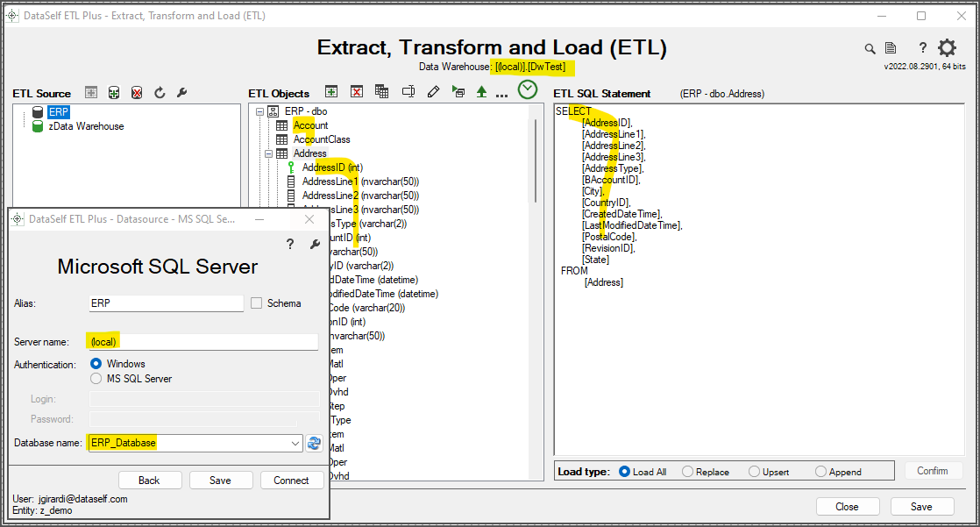The height and width of the screenshot is (527, 980).
Task: Click the green upload arrow icon
Action: click(481, 92)
